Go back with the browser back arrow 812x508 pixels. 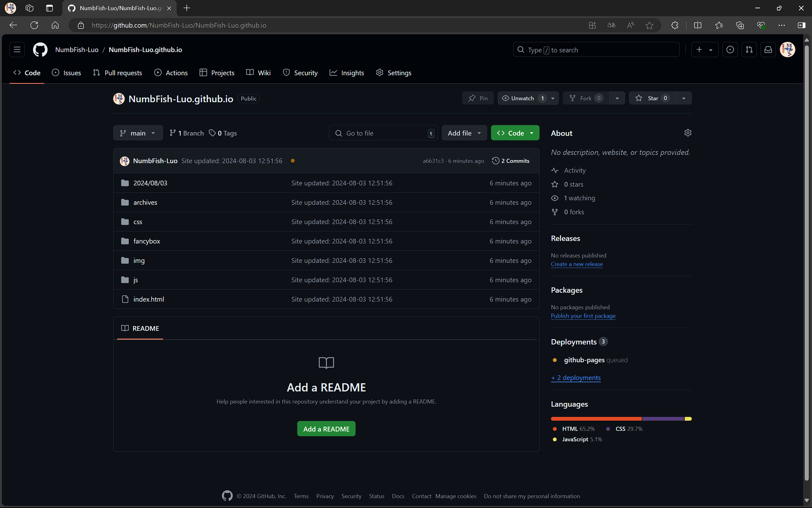pyautogui.click(x=13, y=25)
